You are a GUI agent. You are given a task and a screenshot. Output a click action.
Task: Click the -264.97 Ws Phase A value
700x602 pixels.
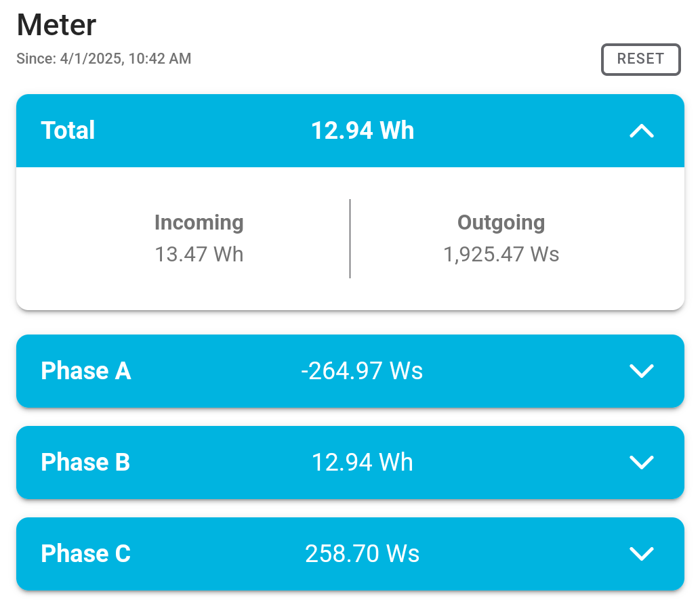[x=362, y=371]
